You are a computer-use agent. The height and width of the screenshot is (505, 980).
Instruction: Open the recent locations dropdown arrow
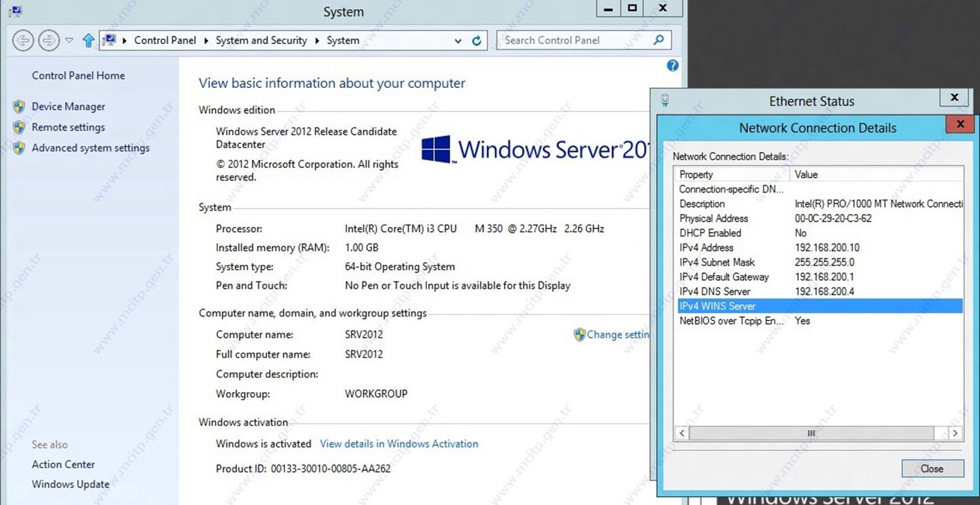(x=69, y=41)
